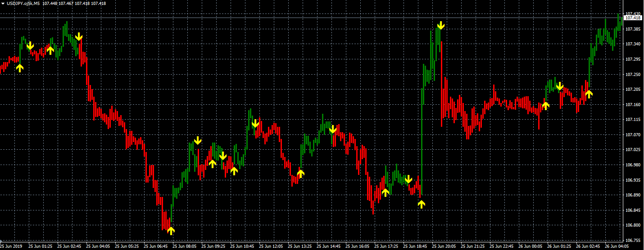The image size is (644, 250).
Task: Click the 107.340 price axis label
Action: (633, 44)
